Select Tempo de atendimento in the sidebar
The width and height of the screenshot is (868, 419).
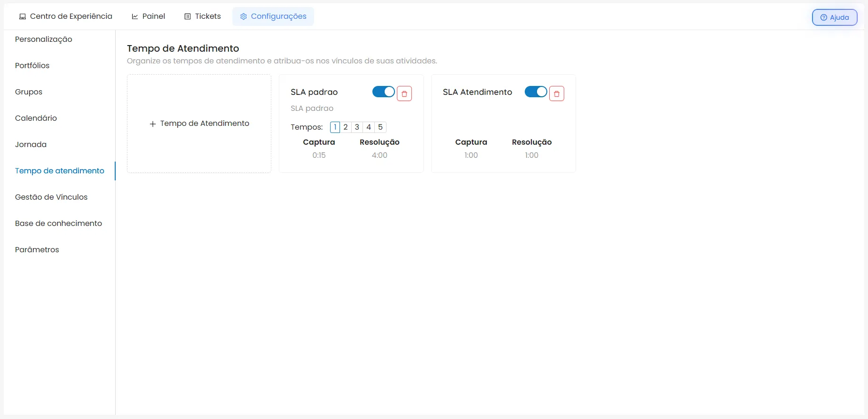(60, 171)
